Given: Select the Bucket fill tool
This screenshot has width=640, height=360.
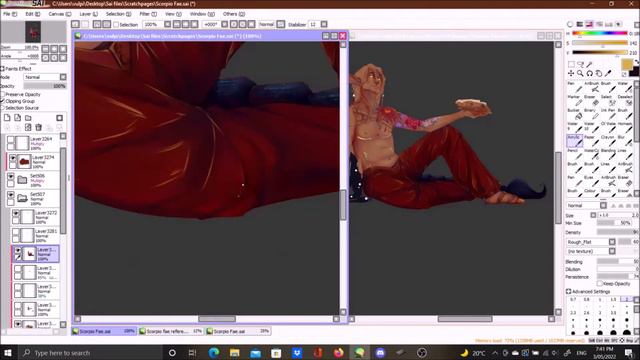Looking at the screenshot, I should tap(574, 113).
